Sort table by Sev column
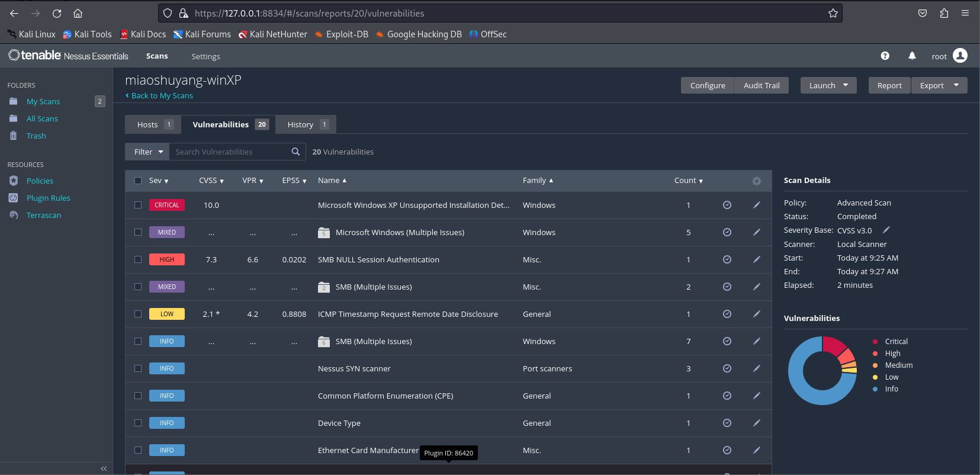Screen dimensions: 980x475 click(x=159, y=181)
